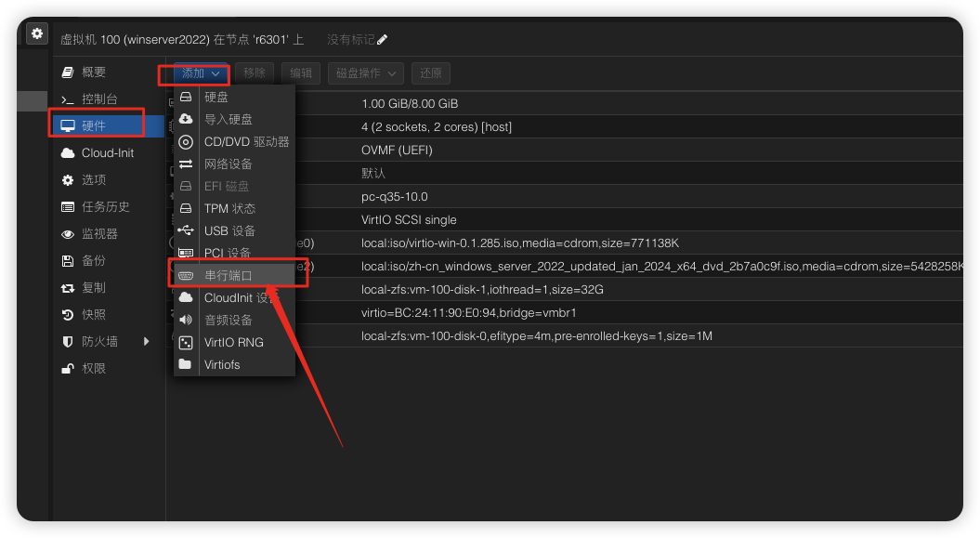Click the gear settings icon at top left
Image resolution: width=980 pixels, height=538 pixels.
point(36,33)
